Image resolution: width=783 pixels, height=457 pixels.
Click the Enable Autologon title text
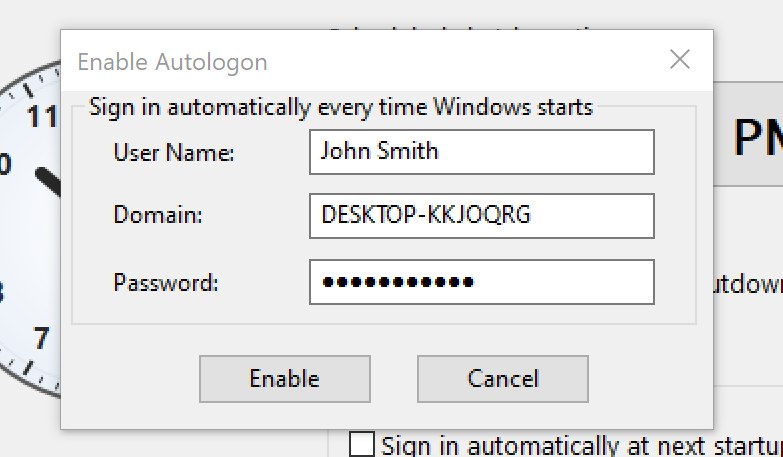pos(172,62)
